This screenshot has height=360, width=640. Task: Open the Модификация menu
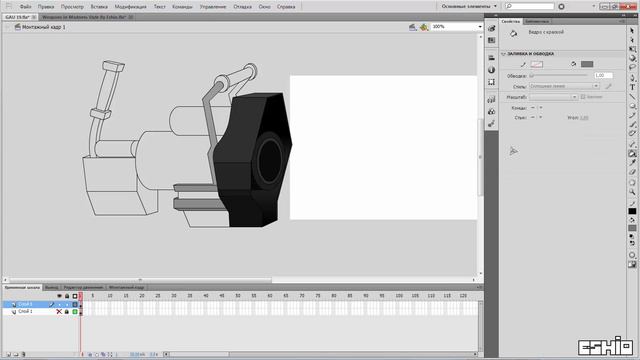click(130, 7)
